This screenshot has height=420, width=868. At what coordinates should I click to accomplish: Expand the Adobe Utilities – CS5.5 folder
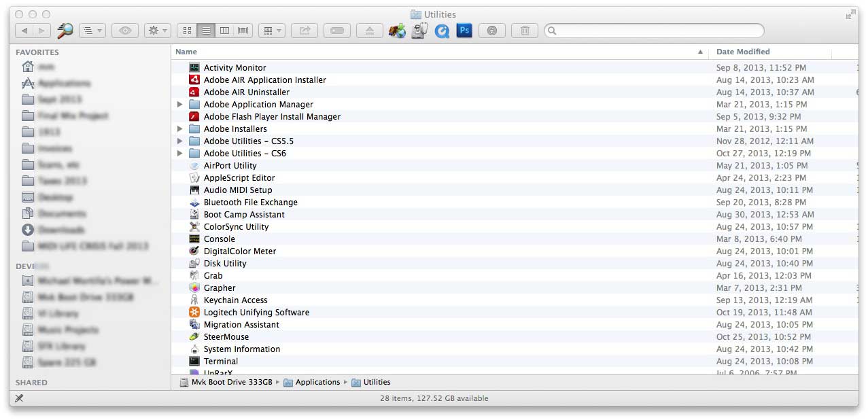(x=180, y=141)
